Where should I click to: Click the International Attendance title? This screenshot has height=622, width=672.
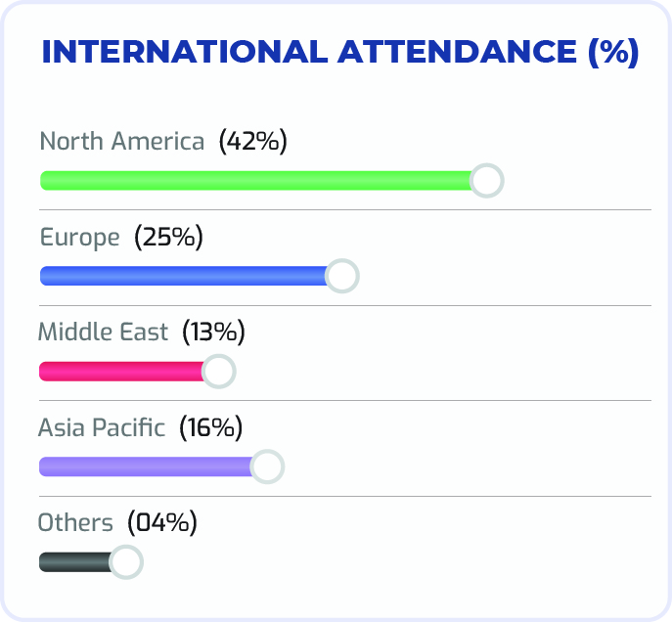tap(339, 53)
